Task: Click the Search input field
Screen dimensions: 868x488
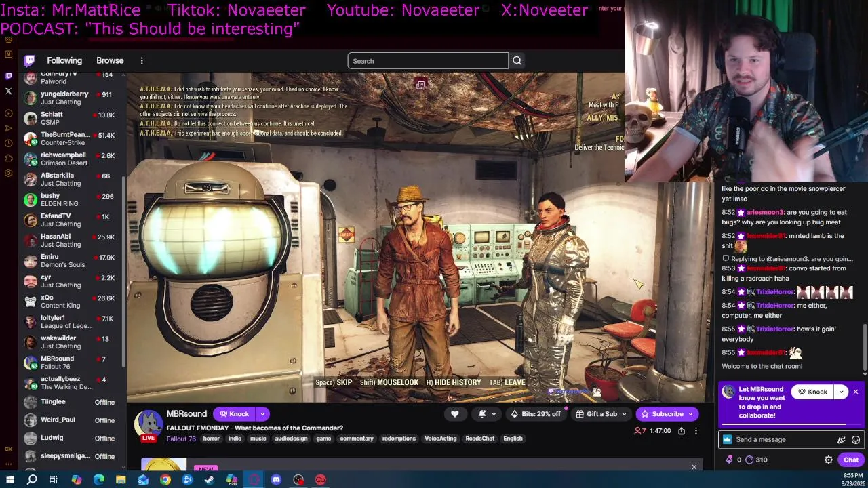Action: (x=428, y=61)
